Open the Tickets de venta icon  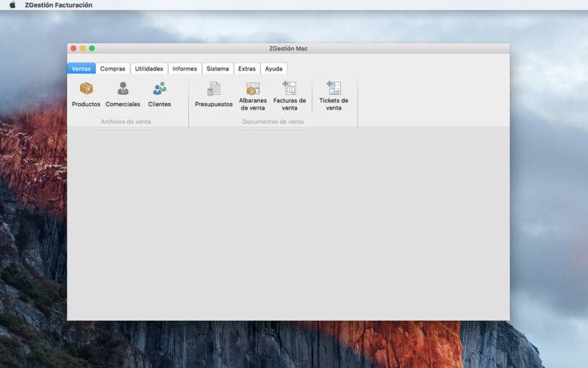[x=334, y=88]
